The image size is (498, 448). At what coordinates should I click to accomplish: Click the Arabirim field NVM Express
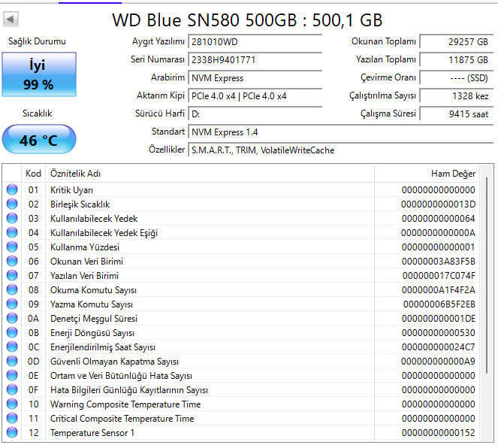coord(255,78)
